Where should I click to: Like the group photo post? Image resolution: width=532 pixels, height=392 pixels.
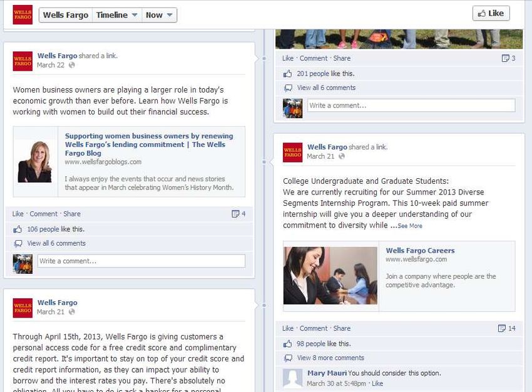click(x=288, y=58)
